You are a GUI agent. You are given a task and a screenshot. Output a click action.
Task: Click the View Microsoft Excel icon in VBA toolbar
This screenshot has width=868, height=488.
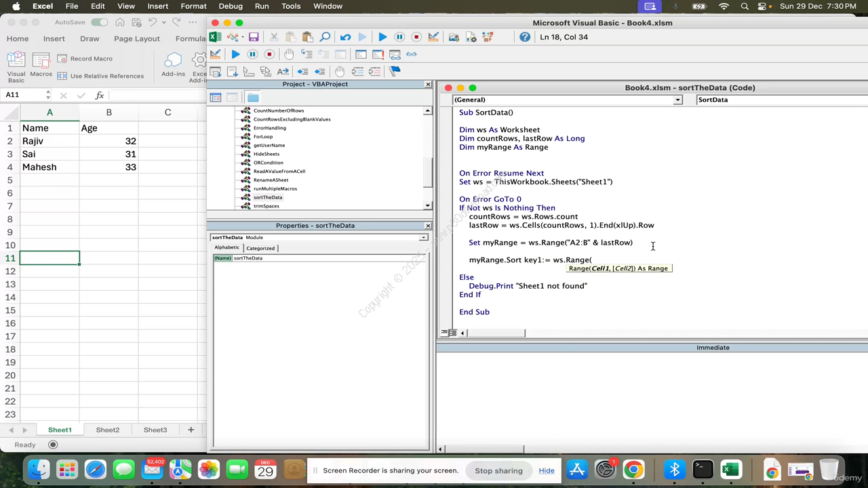(216, 37)
